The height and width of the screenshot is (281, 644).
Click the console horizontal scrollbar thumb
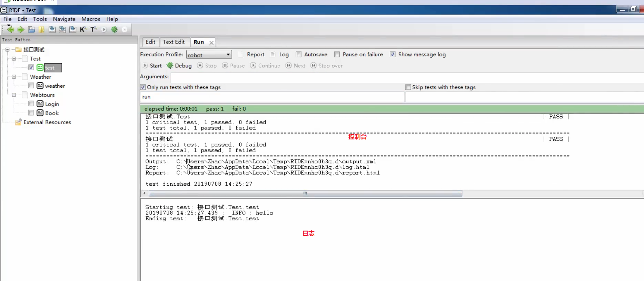point(305,193)
